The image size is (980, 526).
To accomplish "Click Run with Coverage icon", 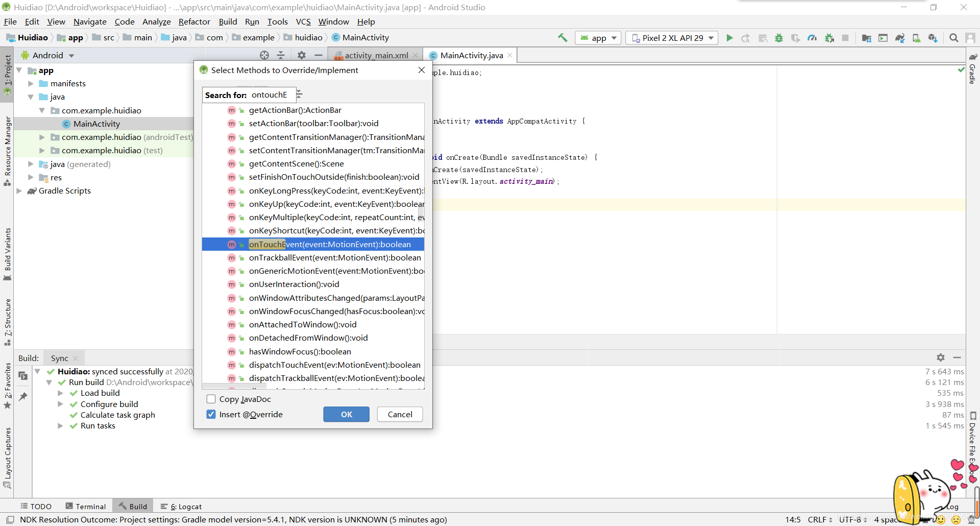I will coord(795,38).
